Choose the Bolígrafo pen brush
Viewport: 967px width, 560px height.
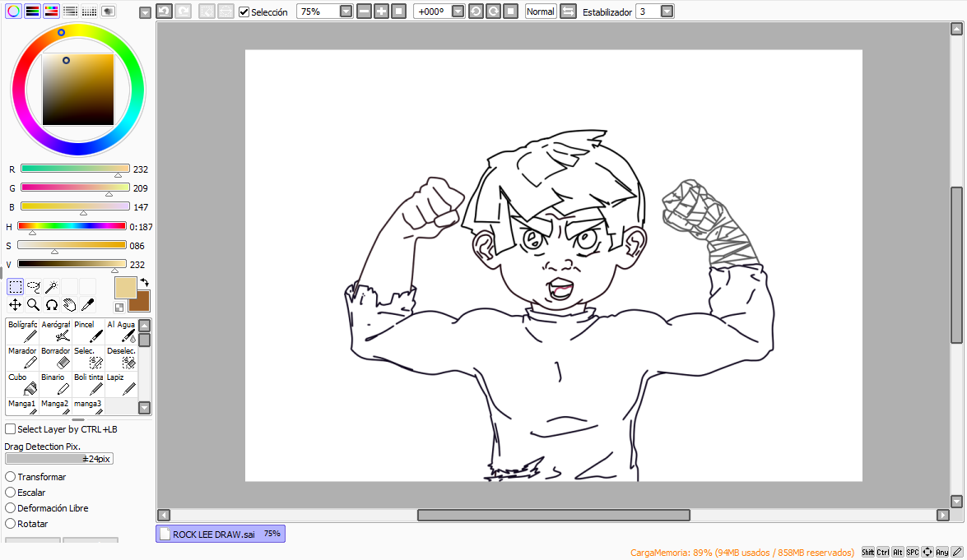click(x=23, y=331)
